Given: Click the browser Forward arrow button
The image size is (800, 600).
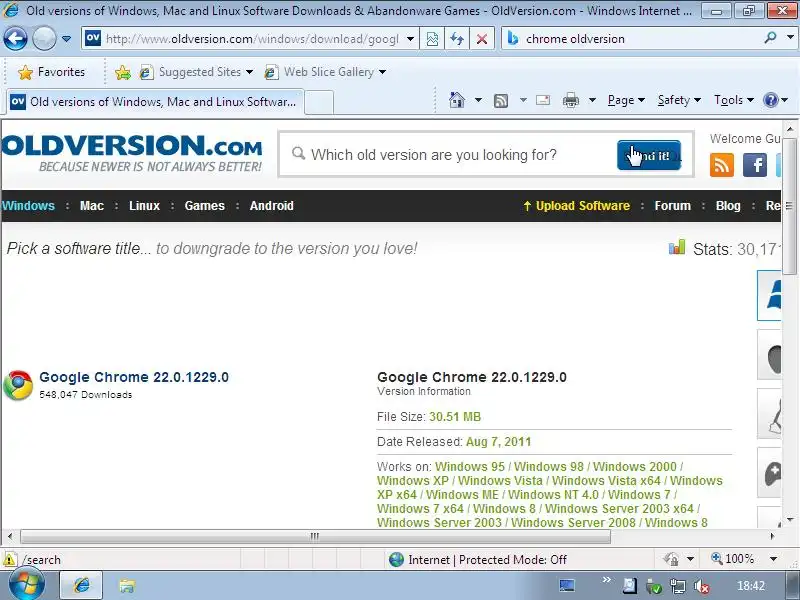Looking at the screenshot, I should click(44, 38).
